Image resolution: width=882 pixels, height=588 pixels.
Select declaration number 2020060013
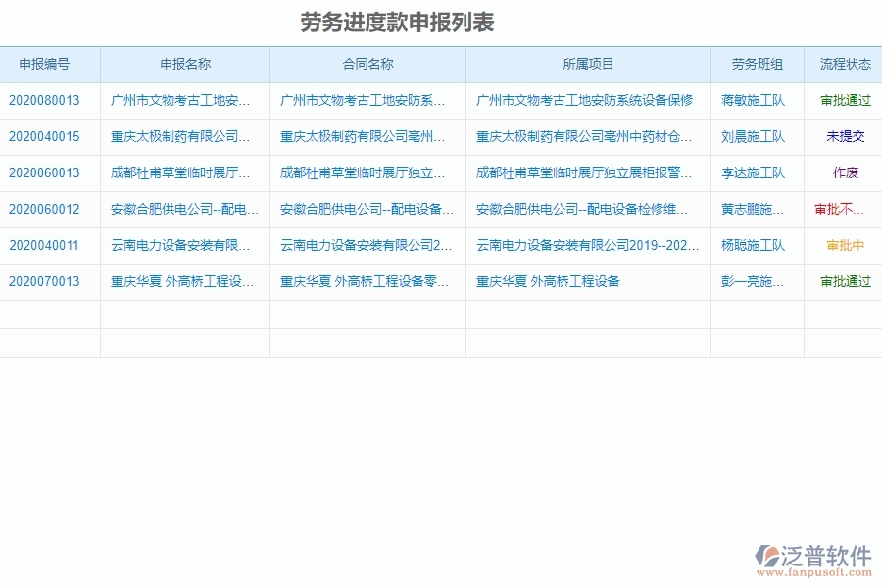click(x=45, y=173)
